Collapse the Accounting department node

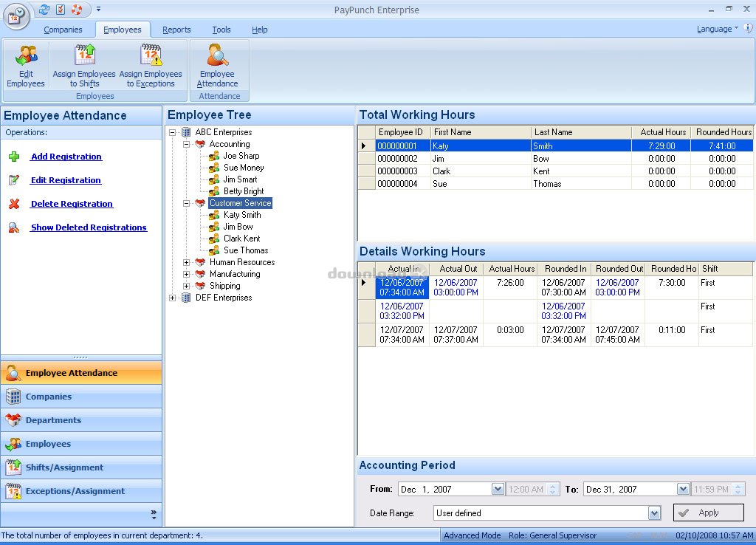coord(186,143)
